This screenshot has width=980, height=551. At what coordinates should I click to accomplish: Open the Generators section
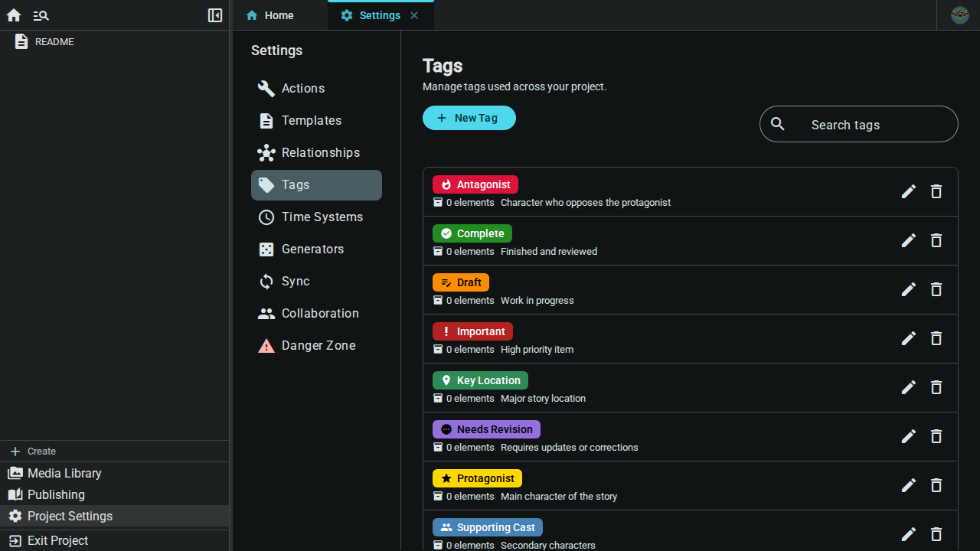point(316,249)
